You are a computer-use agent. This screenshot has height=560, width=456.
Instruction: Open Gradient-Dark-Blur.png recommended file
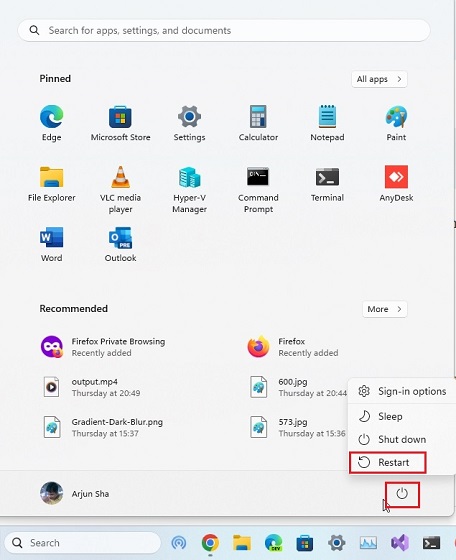pos(104,428)
